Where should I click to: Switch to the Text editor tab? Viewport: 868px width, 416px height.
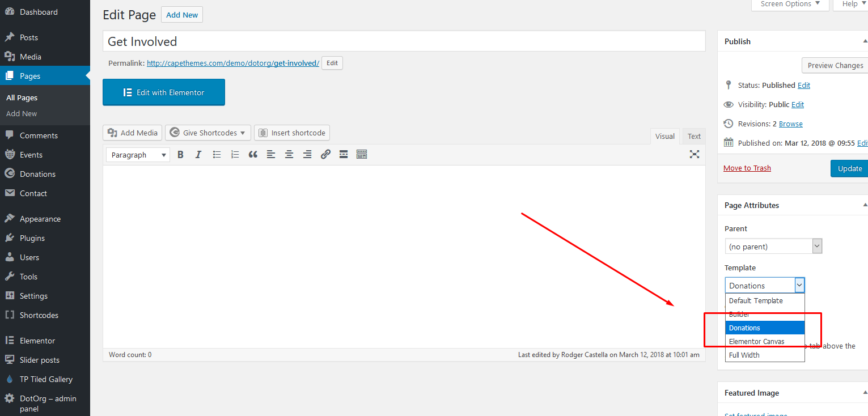(x=693, y=136)
